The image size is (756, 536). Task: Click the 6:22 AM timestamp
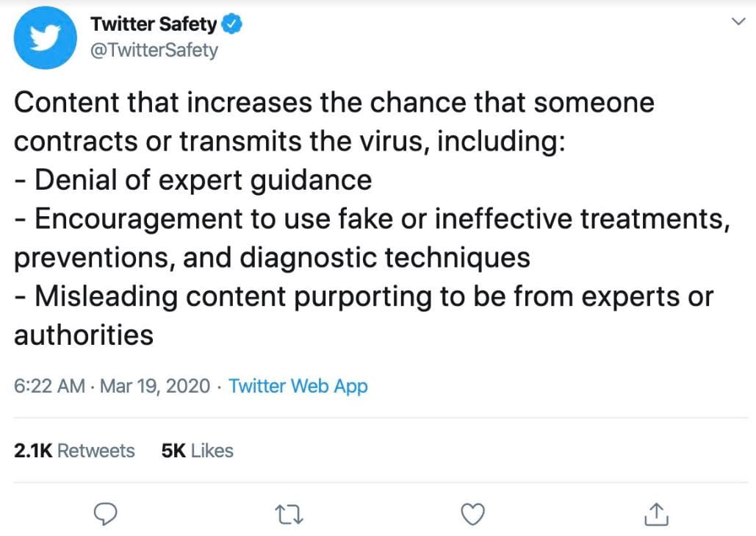[49, 386]
